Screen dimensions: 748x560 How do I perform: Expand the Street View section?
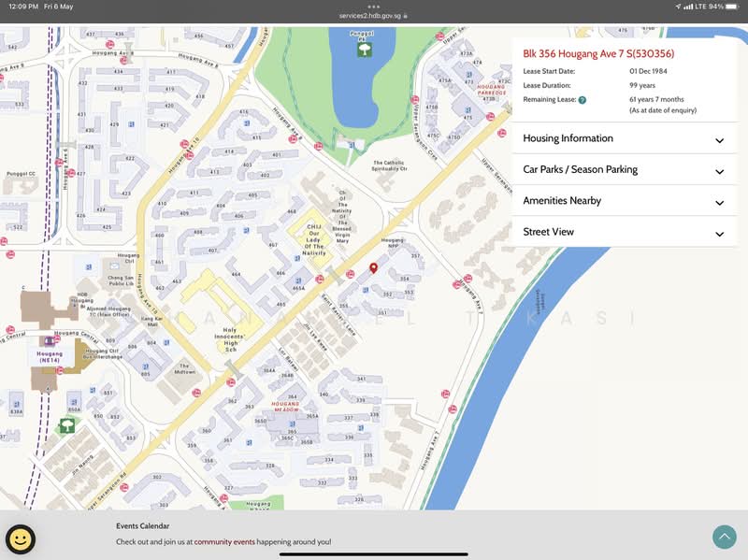624,232
